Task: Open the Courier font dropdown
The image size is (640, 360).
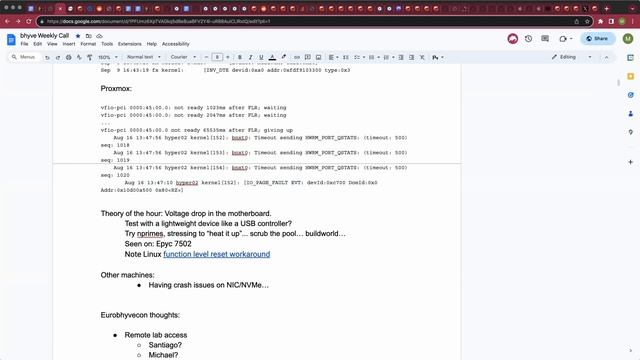Action: 183,57
